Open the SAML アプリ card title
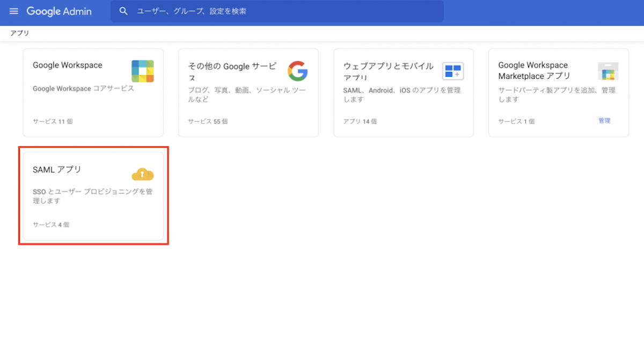Image resolution: width=644 pixels, height=360 pixels. [57, 170]
